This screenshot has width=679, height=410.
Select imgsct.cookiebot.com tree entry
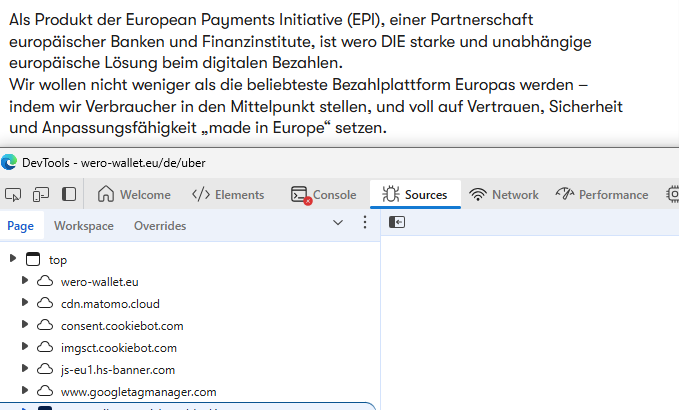119,348
